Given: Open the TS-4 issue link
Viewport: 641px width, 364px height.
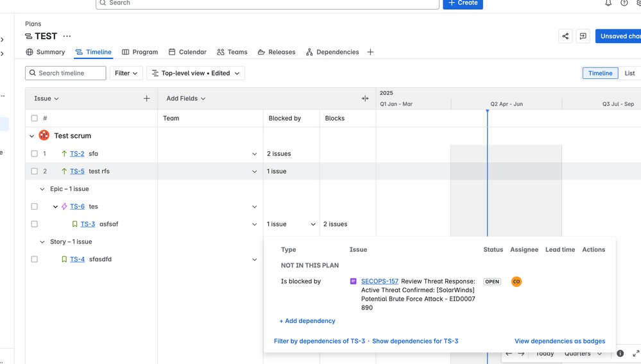Looking at the screenshot, I should pos(77,259).
